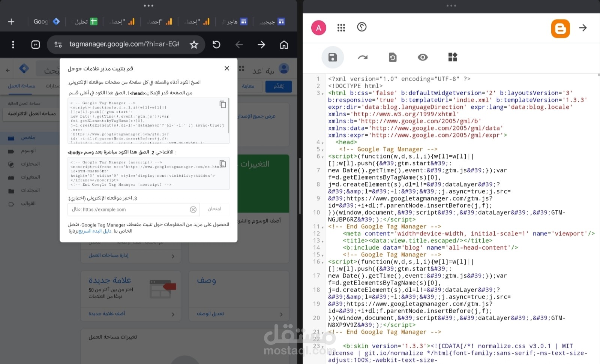The width and height of the screenshot is (600, 364).
Task: Copy the noscript body Tag Manager code
Action: pos(223,163)
